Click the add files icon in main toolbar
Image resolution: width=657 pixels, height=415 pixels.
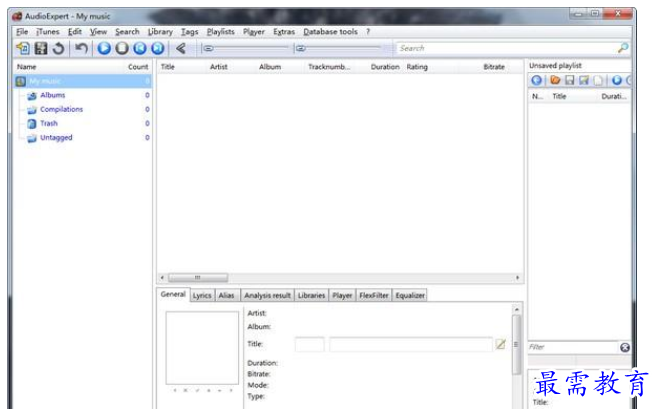pos(23,49)
